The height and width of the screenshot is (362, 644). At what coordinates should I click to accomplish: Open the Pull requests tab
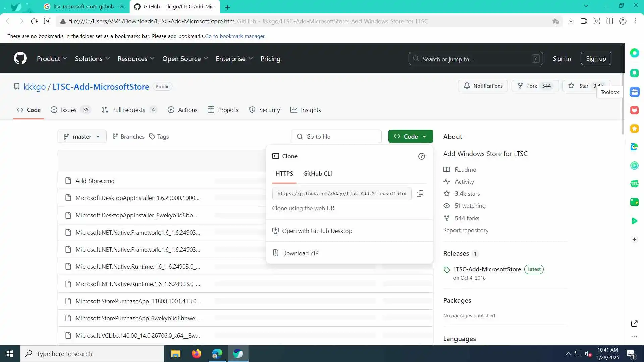click(128, 110)
